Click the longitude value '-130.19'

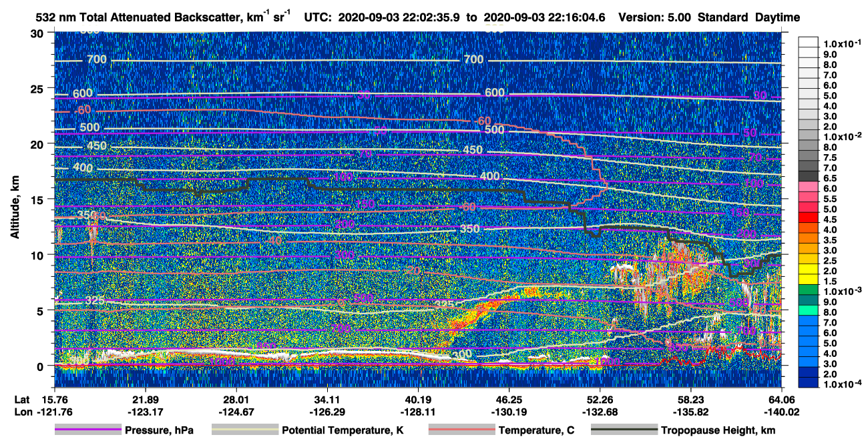509,412
